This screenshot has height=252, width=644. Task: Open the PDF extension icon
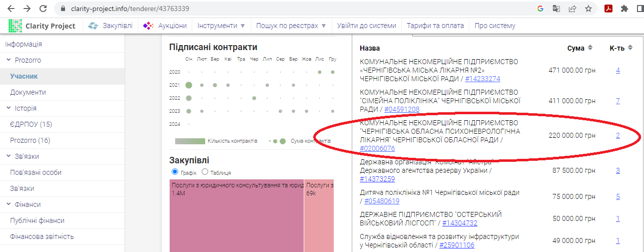pyautogui.click(x=608, y=9)
